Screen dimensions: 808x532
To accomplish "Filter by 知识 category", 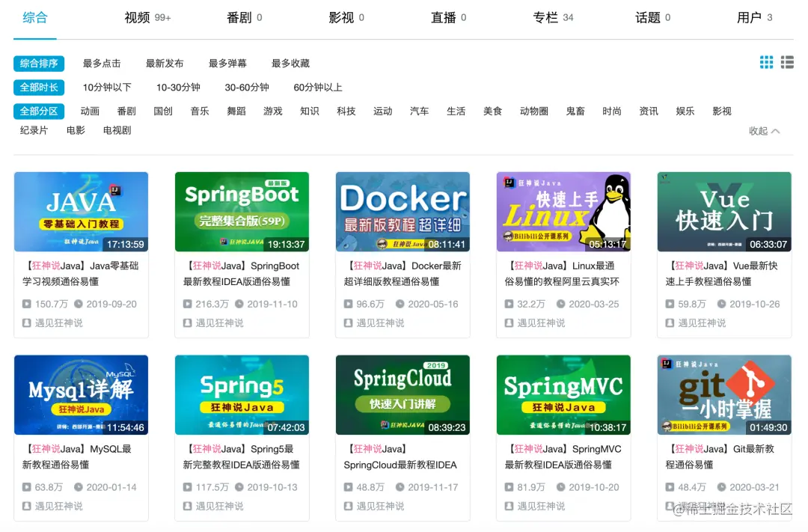I will click(x=309, y=111).
